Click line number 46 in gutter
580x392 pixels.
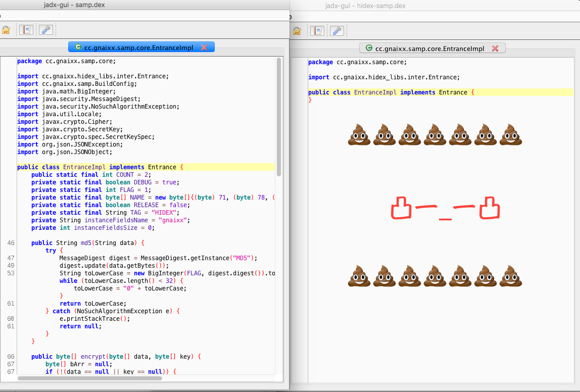coord(11,243)
